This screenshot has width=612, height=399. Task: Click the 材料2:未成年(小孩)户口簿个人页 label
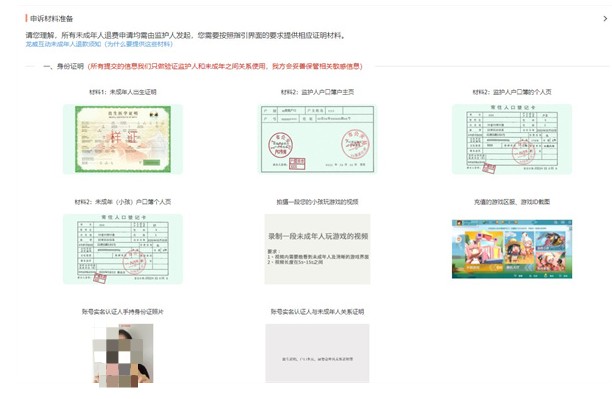coord(123,202)
